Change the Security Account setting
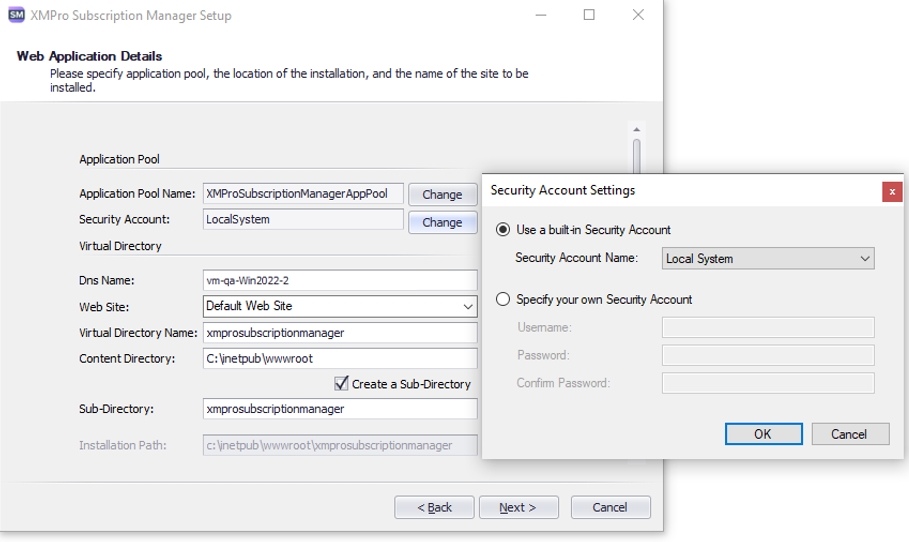909x542 pixels. (x=442, y=222)
